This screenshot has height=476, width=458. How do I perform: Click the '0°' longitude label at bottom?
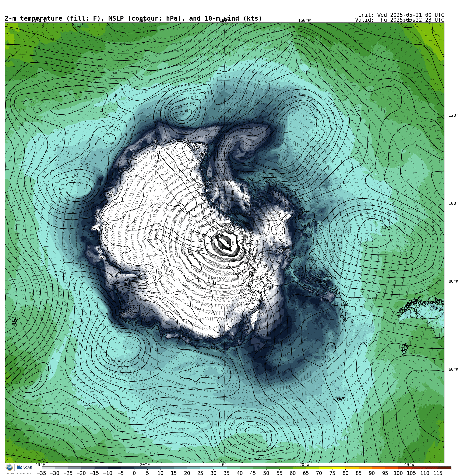click(x=224, y=465)
